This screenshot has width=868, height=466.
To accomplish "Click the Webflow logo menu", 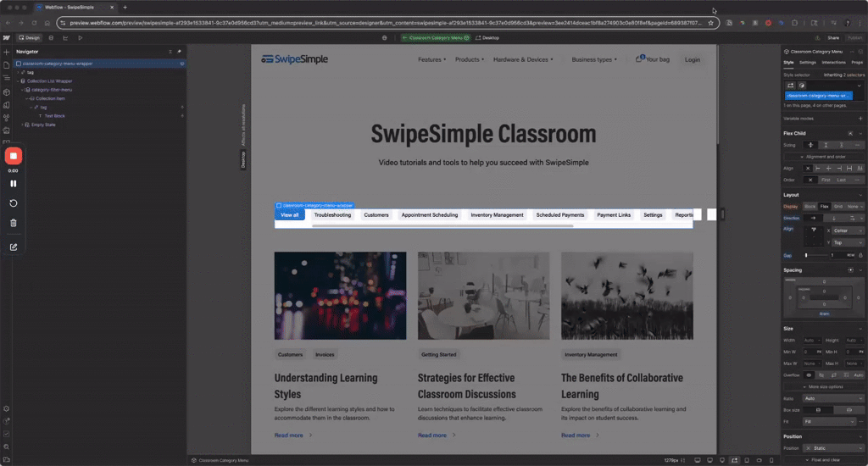I will 6,37.
